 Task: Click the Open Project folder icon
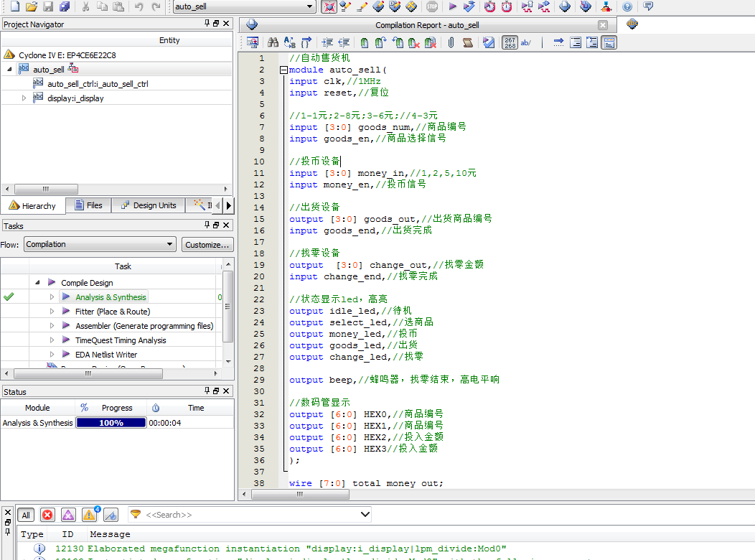(31, 6)
